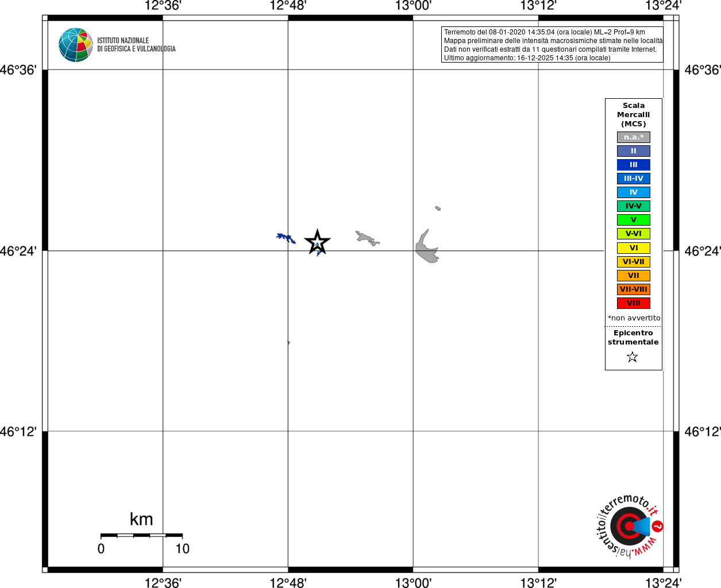This screenshot has height=588, width=721.
Task: Click the small gray polygon northeast of large one
Action: (x=438, y=208)
